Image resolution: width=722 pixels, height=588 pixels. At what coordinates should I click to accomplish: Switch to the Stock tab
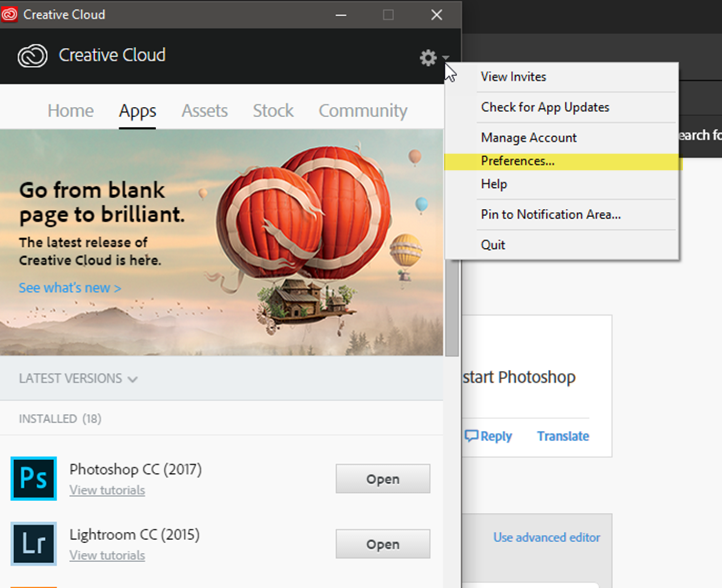click(x=273, y=110)
